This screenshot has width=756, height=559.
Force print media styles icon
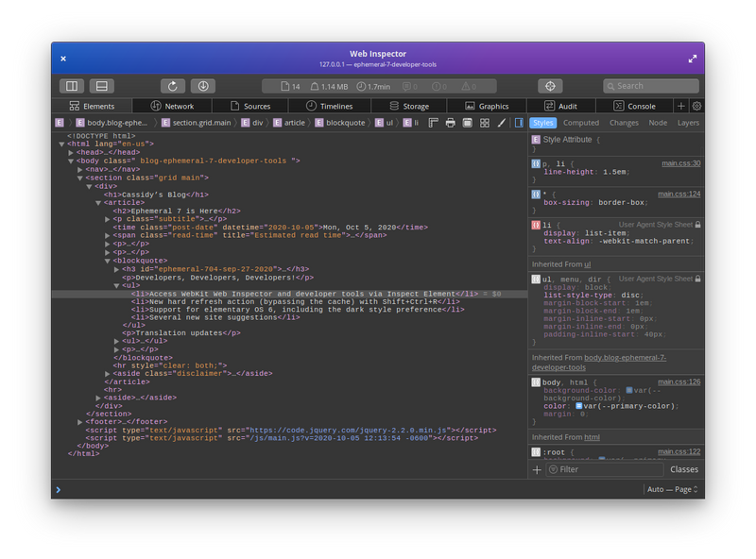(451, 123)
